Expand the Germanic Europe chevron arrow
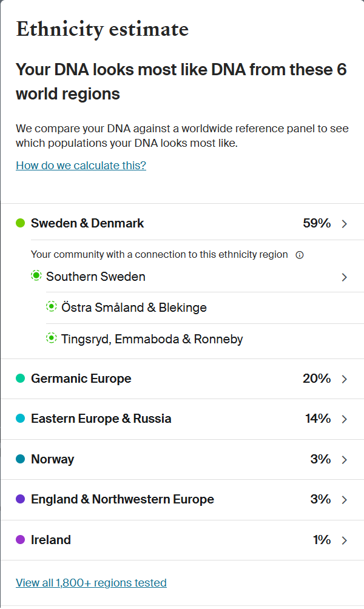 click(344, 379)
